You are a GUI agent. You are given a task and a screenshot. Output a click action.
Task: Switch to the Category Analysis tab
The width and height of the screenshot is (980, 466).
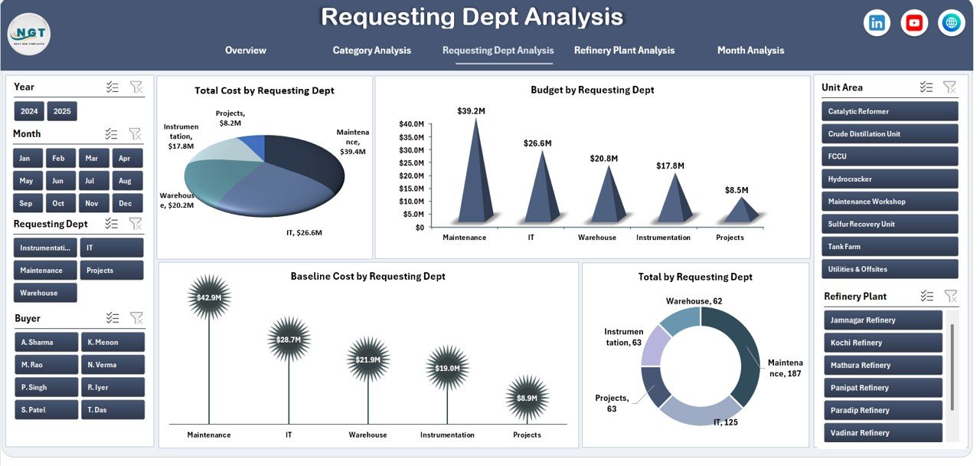click(x=371, y=51)
